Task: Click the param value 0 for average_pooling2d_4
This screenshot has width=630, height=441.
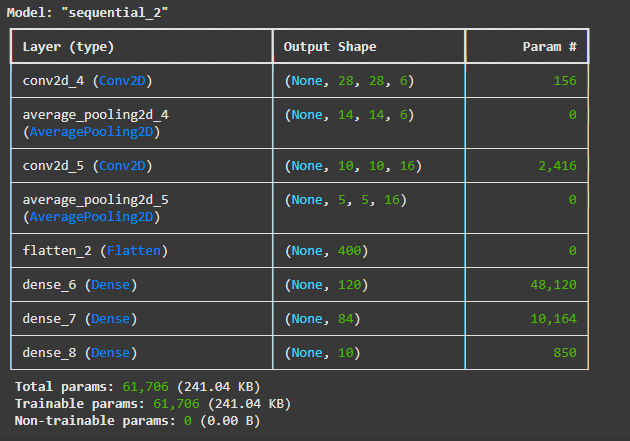Action: pos(573,115)
